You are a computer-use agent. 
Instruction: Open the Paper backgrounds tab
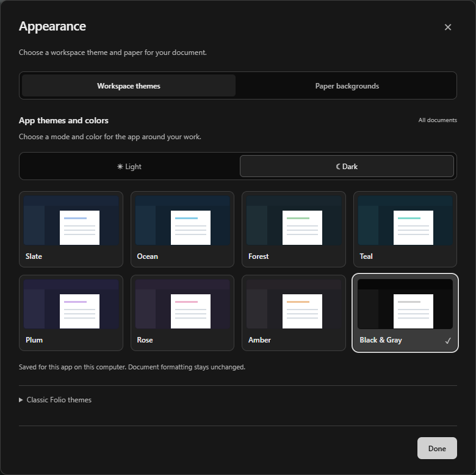pyautogui.click(x=347, y=85)
